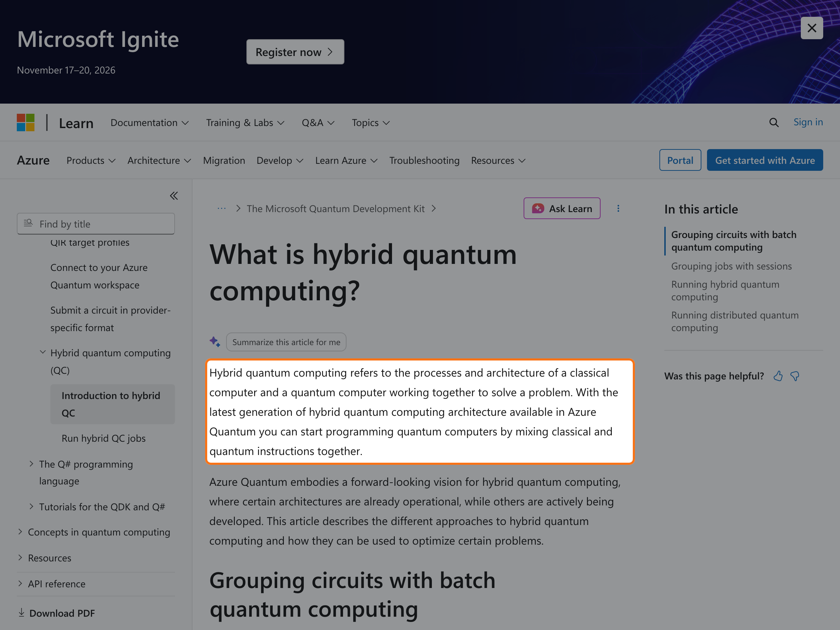Click the paragraph starting Azure Quantum embodies

[x=415, y=511]
